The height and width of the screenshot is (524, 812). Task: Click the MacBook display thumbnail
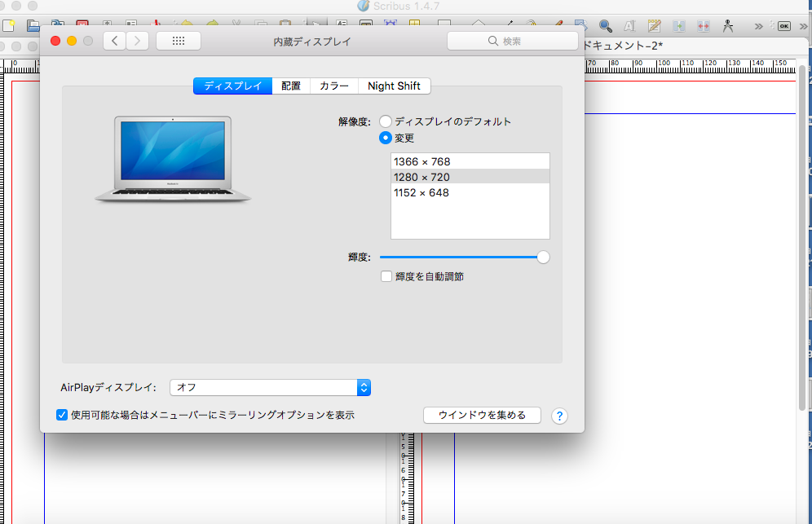pyautogui.click(x=173, y=159)
